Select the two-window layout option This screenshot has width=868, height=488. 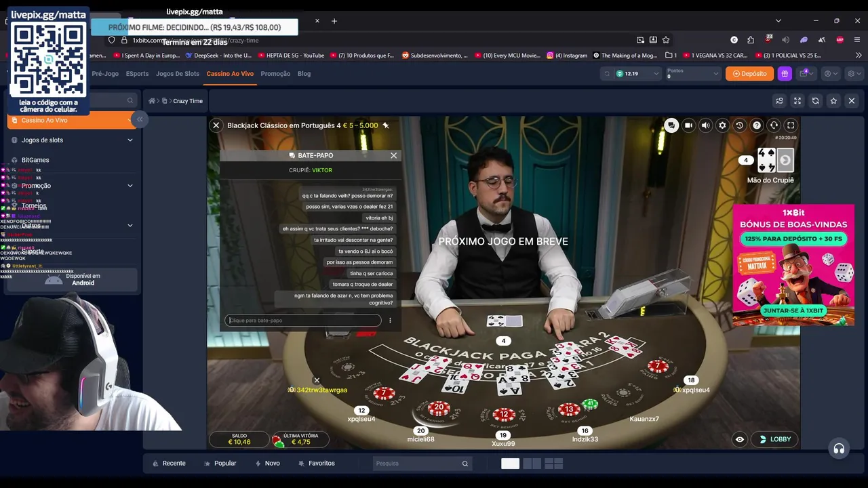point(532,464)
